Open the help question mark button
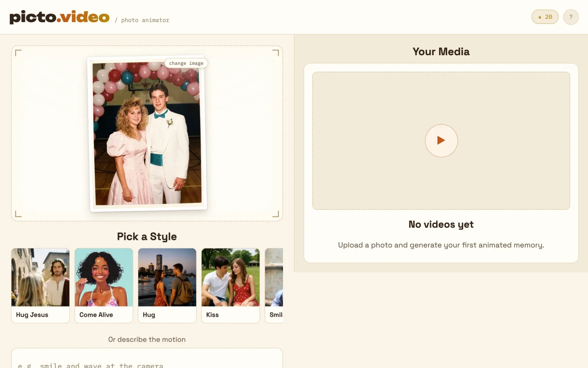The width and height of the screenshot is (588, 368). coord(571,17)
